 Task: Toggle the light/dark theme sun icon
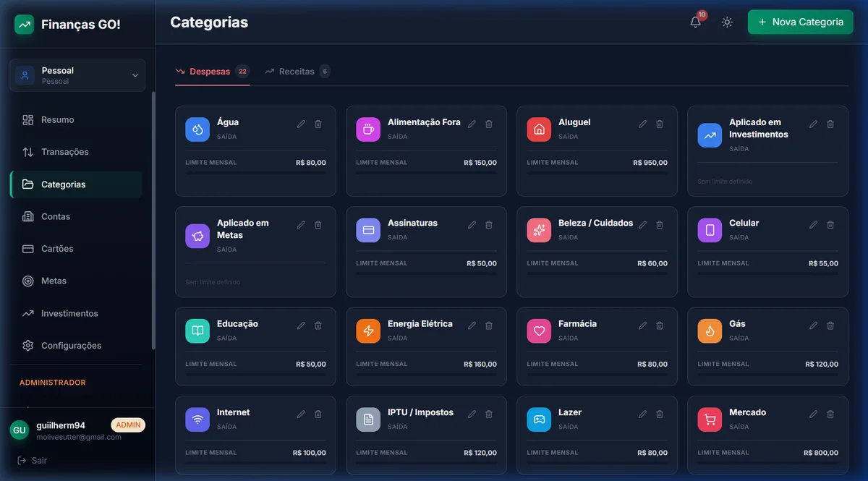(x=727, y=22)
